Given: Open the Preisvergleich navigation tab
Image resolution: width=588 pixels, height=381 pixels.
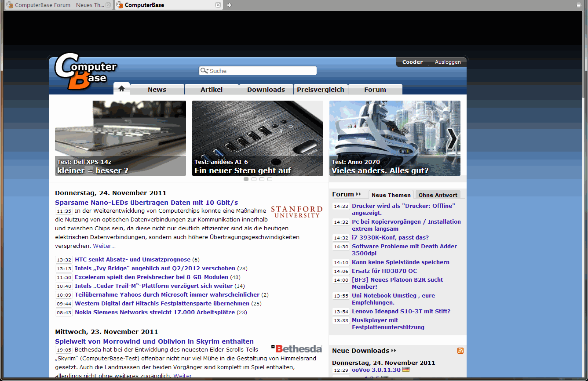Looking at the screenshot, I should tap(321, 89).
